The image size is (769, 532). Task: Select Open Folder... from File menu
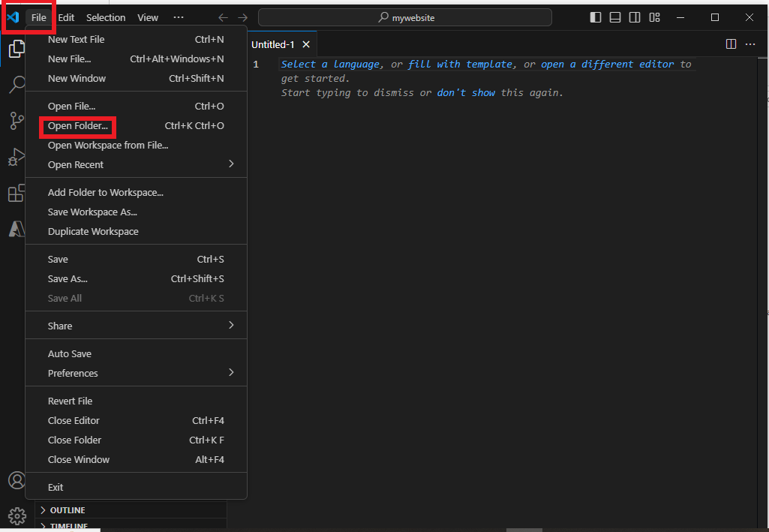[x=78, y=126]
